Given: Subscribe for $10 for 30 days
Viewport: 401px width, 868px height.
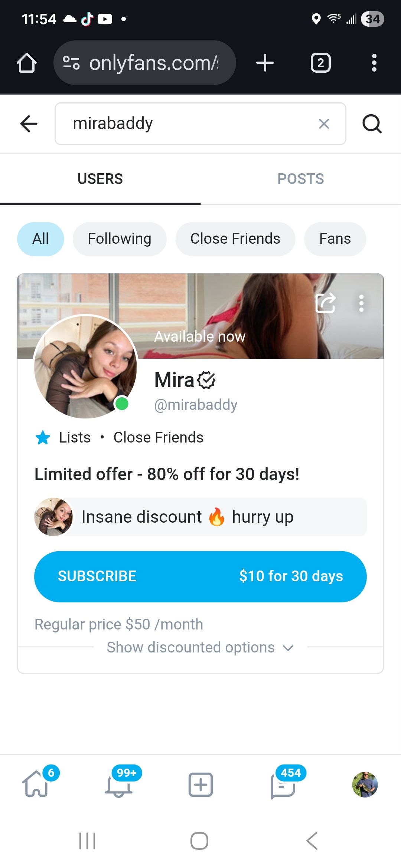Looking at the screenshot, I should [200, 576].
